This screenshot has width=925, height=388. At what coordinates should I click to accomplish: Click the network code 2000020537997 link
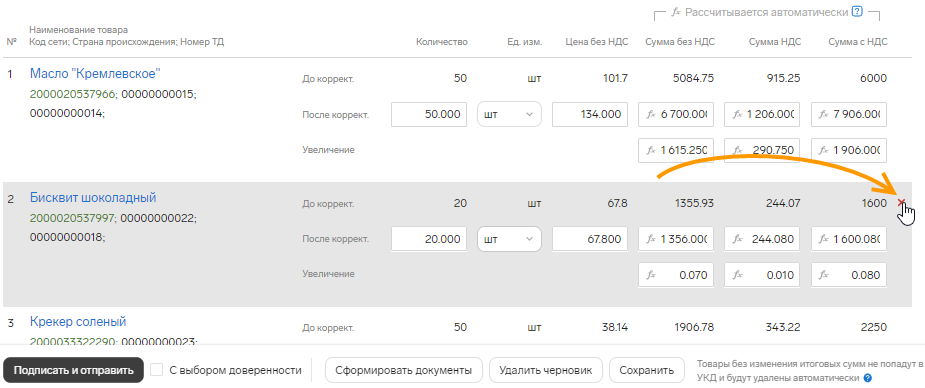(72, 218)
